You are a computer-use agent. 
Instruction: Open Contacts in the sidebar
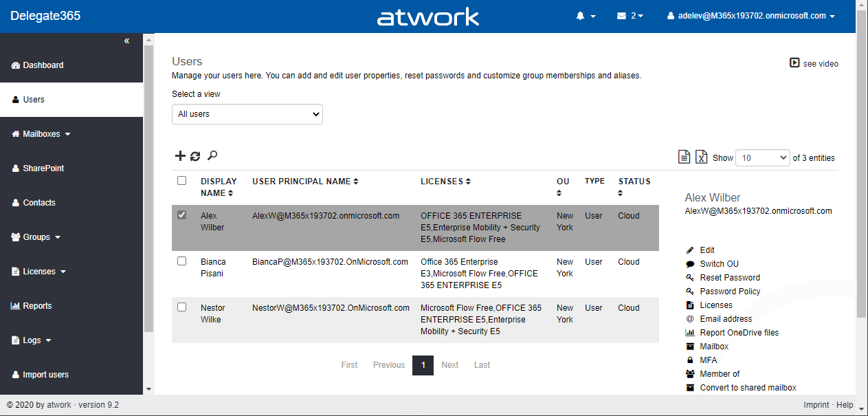(71, 203)
